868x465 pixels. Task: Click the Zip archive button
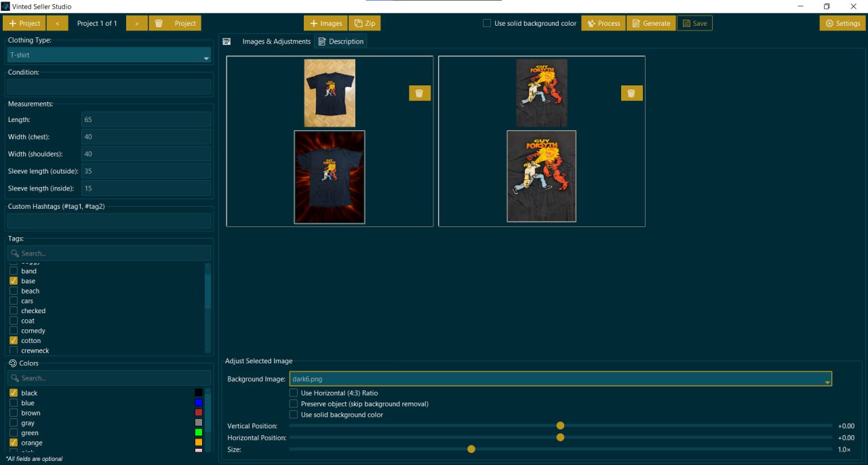point(364,23)
